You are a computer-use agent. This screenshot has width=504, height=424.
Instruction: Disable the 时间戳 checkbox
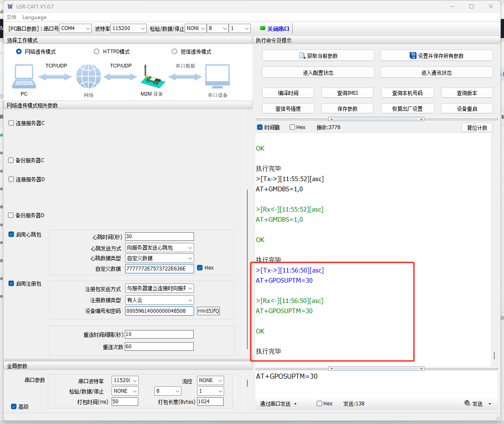[260, 127]
